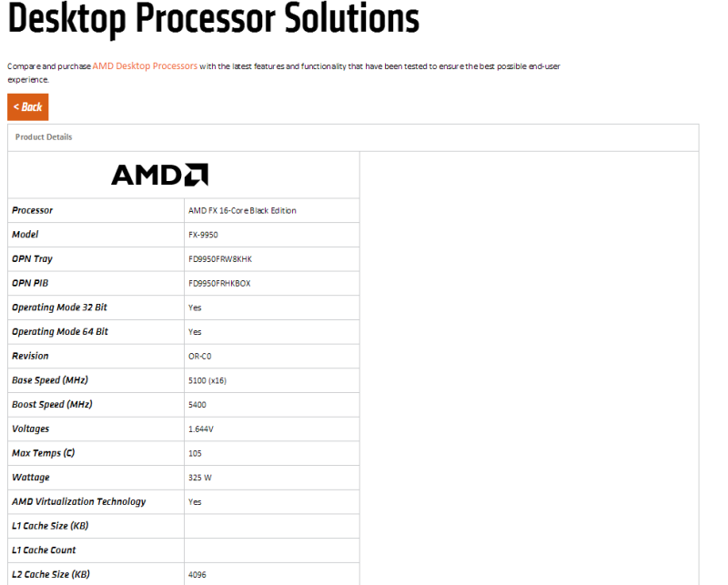Image resolution: width=728 pixels, height=585 pixels.
Task: Open the AMD Desktop Processors link
Action: (145, 66)
